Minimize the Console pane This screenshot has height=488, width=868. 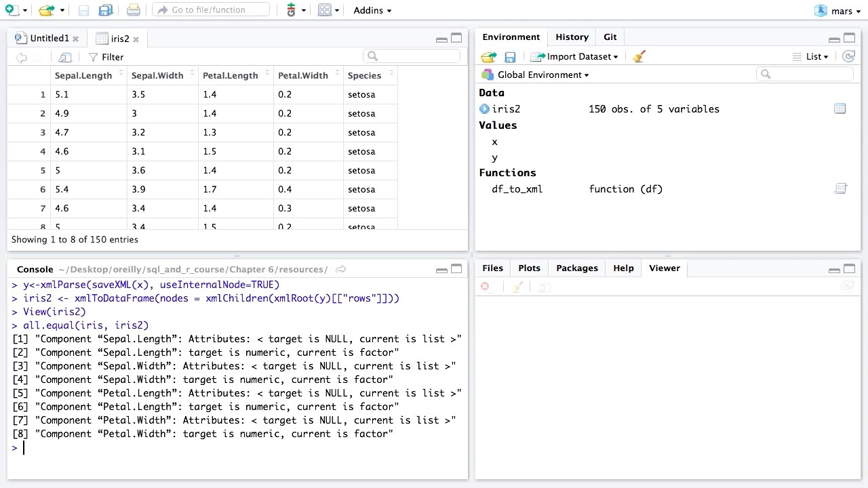441,270
